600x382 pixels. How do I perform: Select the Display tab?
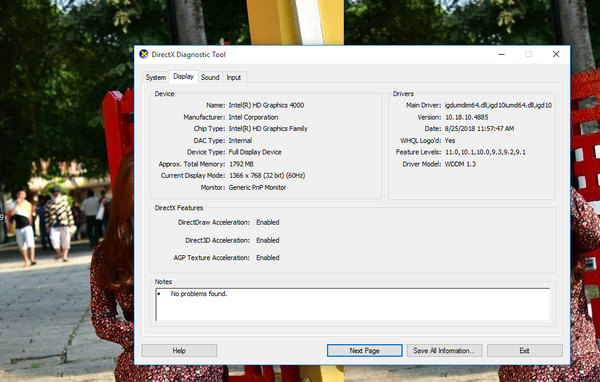[184, 77]
